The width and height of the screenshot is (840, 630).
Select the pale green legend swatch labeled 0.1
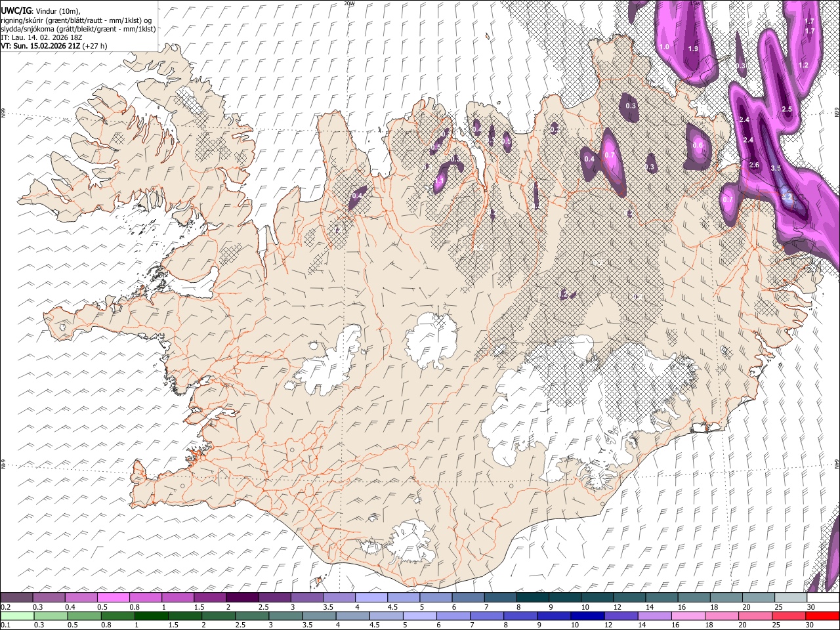17,616
